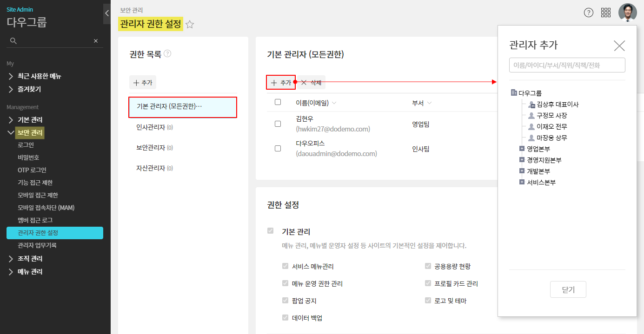Toggle the select-all checkbox in table header

[278, 102]
